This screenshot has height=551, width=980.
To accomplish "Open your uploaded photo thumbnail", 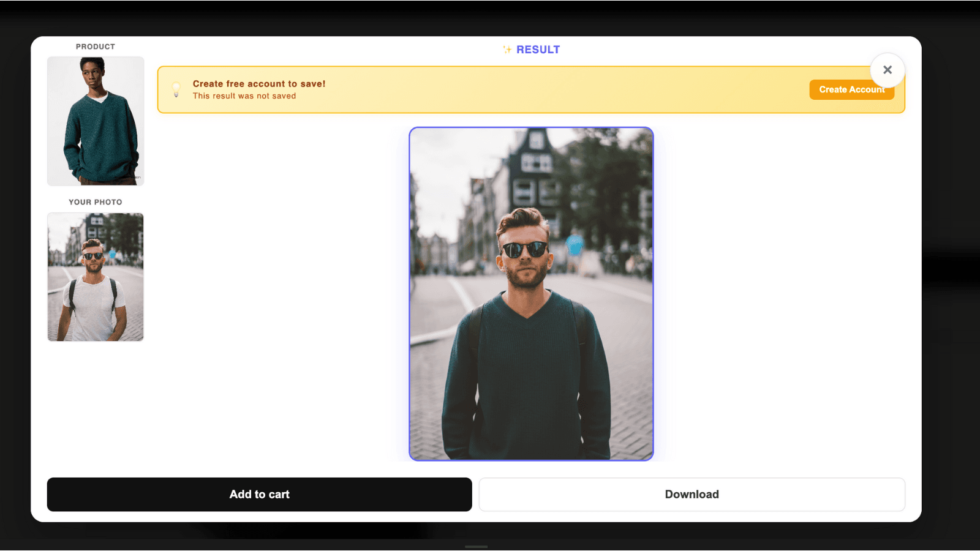I will 95,277.
